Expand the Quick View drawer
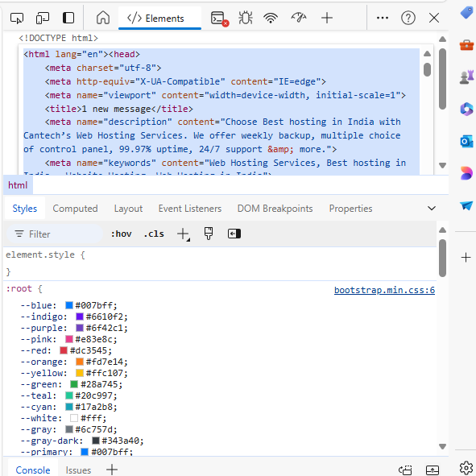The height and width of the screenshot is (476, 476). click(x=433, y=470)
